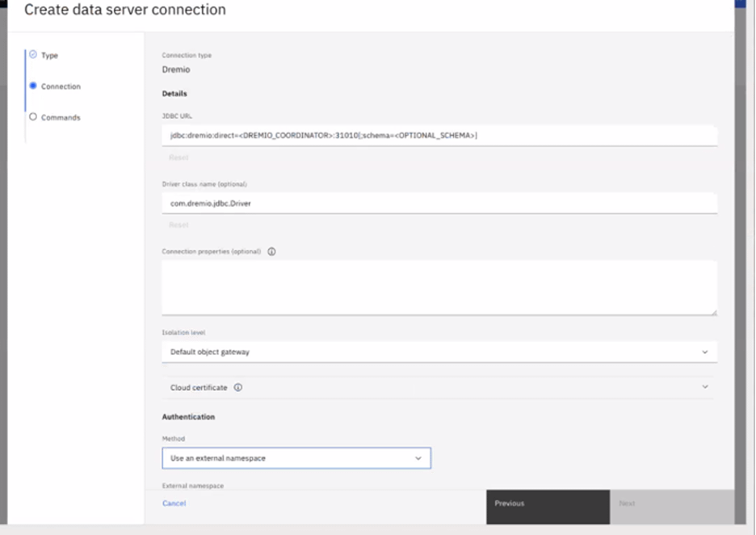Viewport: 756px width, 535px height.
Task: Open the Use an external namespace dropdown
Action: click(x=296, y=458)
